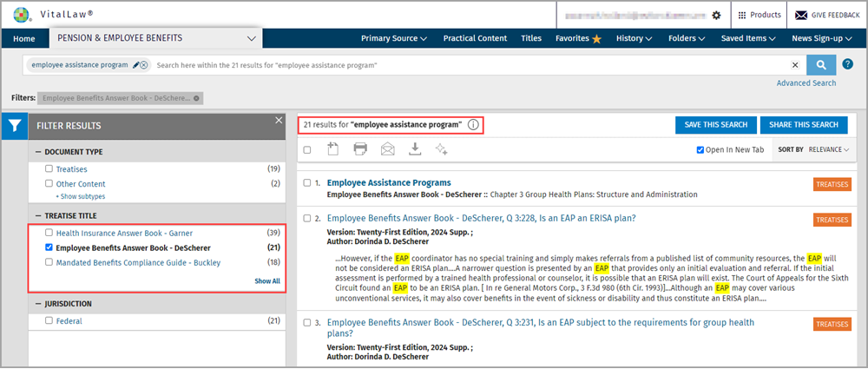Click the blue magnifier search button
The height and width of the screenshot is (369, 868).
[821, 65]
